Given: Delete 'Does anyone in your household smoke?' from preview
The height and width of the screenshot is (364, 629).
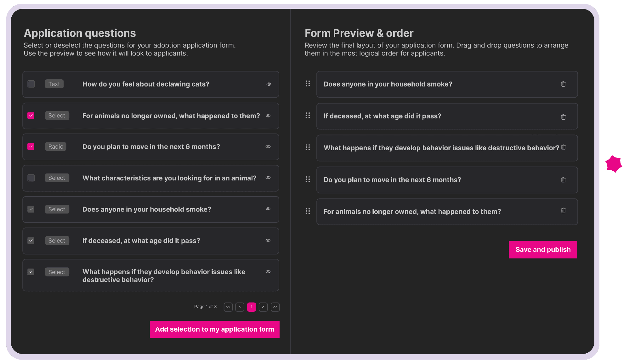Looking at the screenshot, I should pos(563,84).
